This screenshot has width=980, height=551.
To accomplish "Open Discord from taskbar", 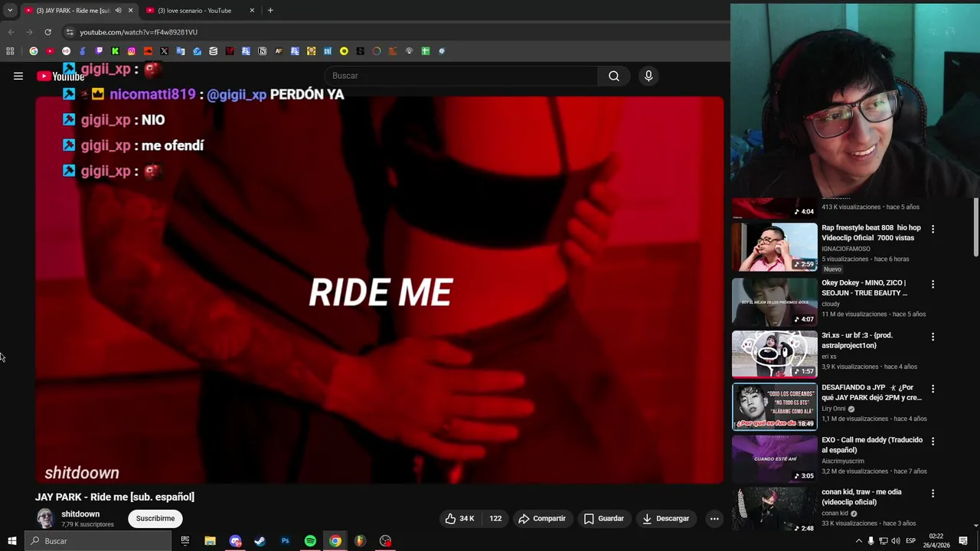I will [235, 541].
